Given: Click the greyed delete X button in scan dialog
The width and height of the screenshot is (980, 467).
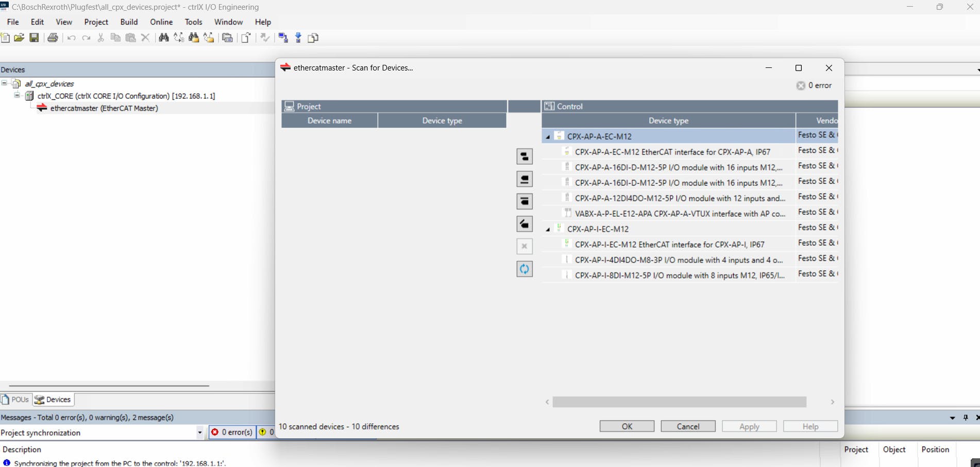Looking at the screenshot, I should click(525, 246).
